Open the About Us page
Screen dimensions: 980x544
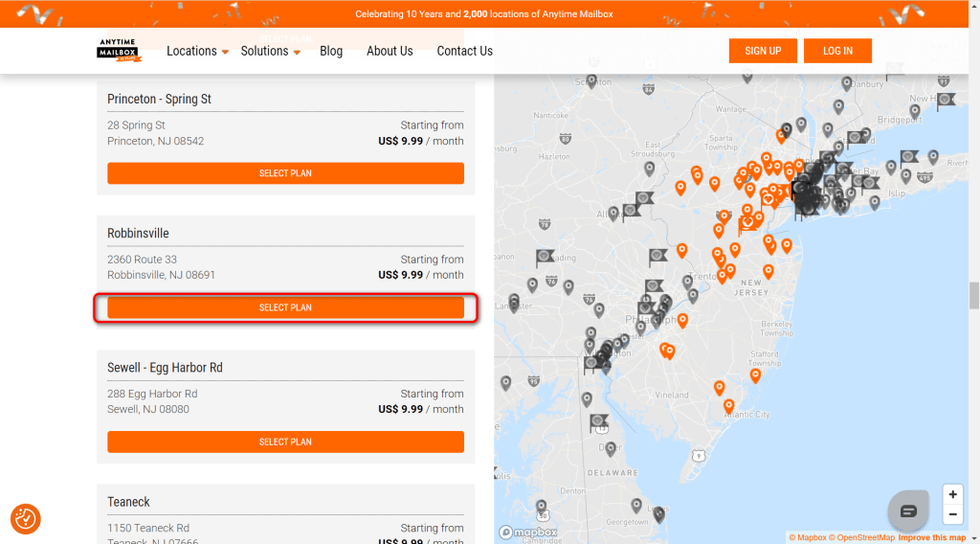[x=390, y=52]
